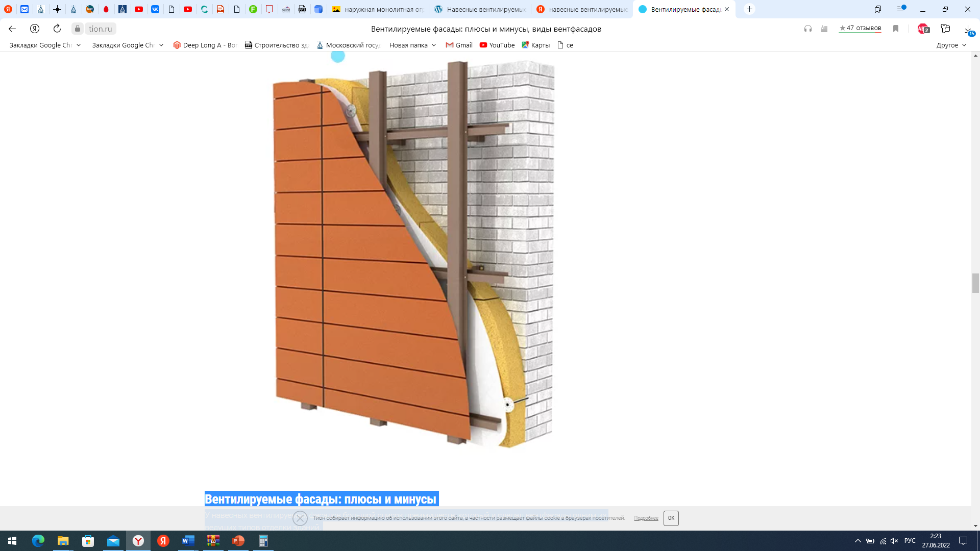Open the 'Строительство зд' bookmark
Image resolution: width=980 pixels, height=551 pixels.
click(277, 45)
